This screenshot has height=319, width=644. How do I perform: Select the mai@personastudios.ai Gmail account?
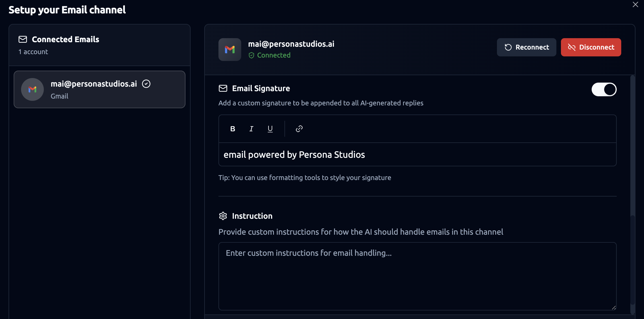pos(100,89)
